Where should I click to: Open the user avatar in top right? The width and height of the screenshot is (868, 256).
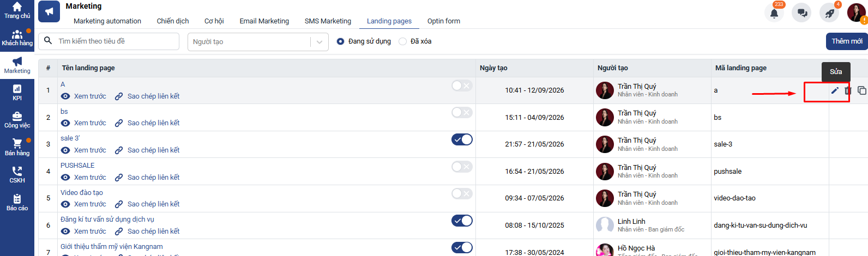pos(857,13)
